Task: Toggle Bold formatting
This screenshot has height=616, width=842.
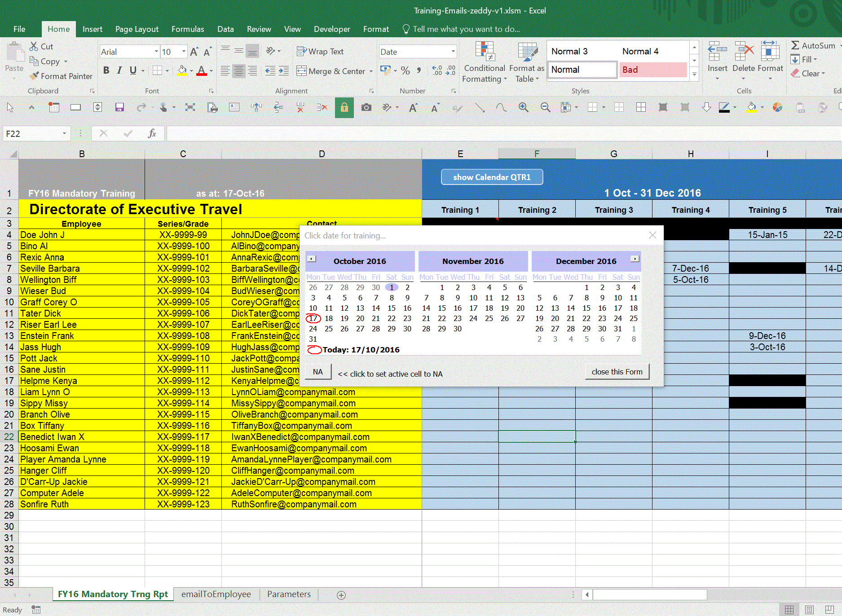Action: click(x=106, y=70)
